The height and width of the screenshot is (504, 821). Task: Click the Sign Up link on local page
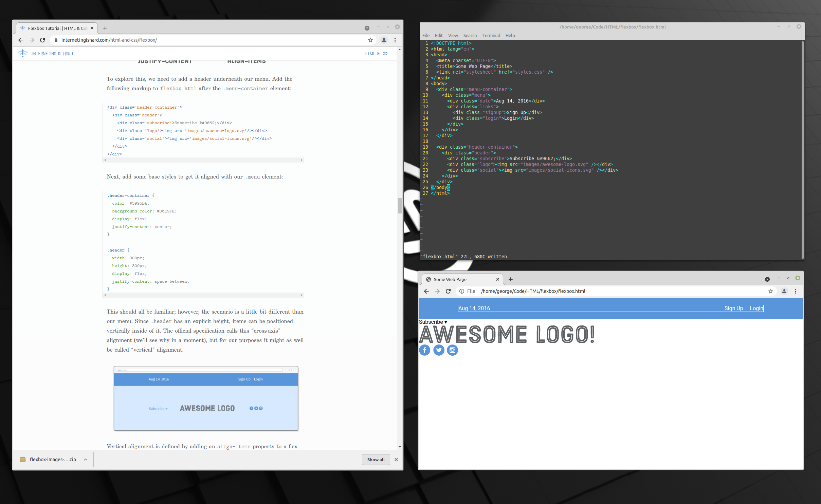(733, 308)
